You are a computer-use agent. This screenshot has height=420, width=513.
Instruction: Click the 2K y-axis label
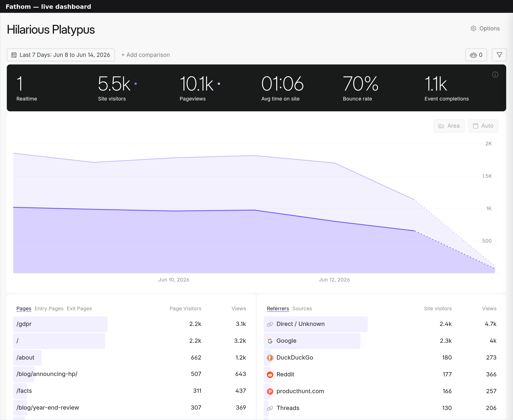[x=489, y=144]
